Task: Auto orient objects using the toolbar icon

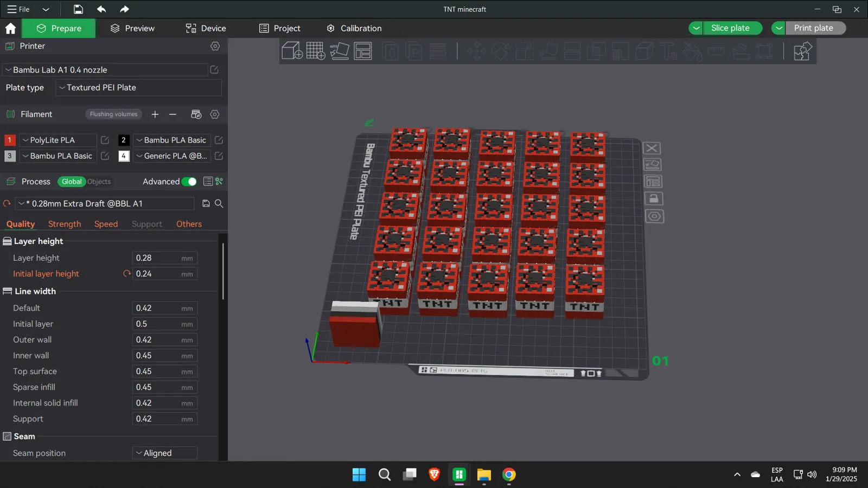Action: (x=340, y=51)
